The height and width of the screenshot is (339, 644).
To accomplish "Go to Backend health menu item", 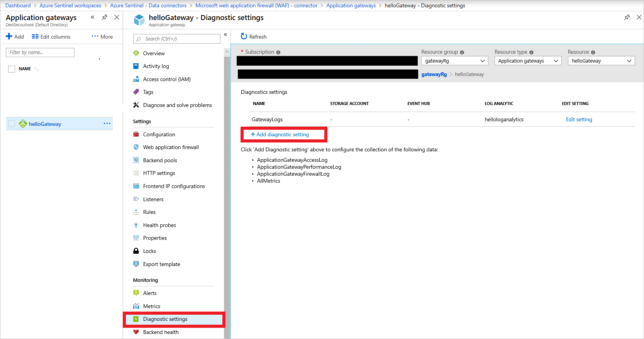I will [x=161, y=332].
